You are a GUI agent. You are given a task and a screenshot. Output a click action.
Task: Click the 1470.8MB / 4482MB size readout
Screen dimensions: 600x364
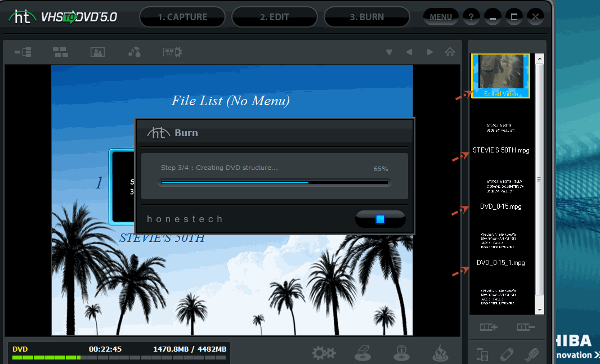pyautogui.click(x=190, y=349)
